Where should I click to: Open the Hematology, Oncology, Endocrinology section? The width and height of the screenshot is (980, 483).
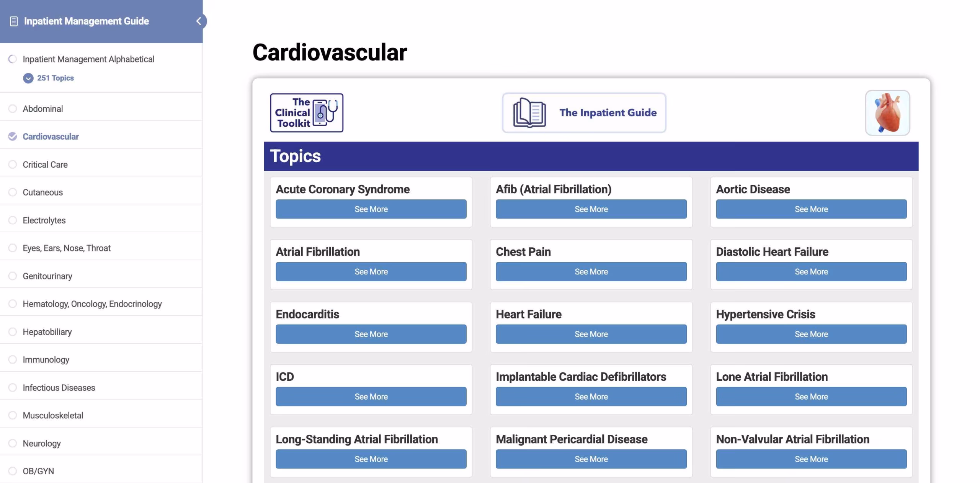(92, 304)
